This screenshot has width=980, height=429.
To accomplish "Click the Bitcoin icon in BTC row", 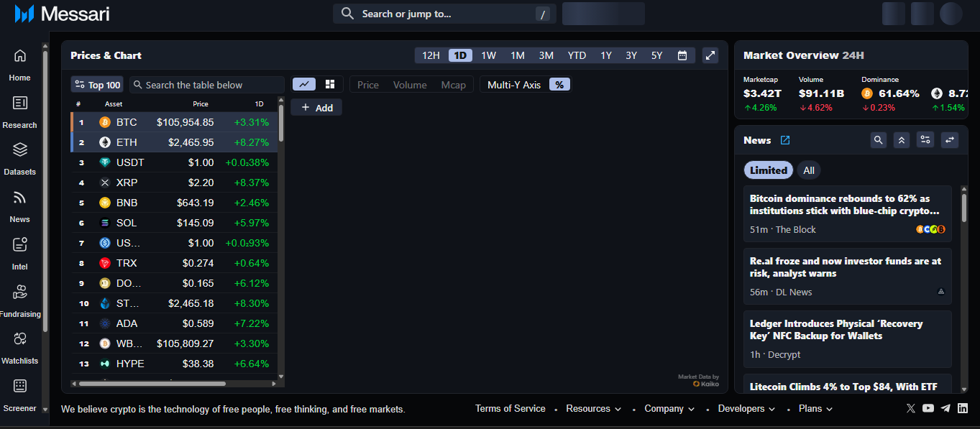I will point(105,122).
